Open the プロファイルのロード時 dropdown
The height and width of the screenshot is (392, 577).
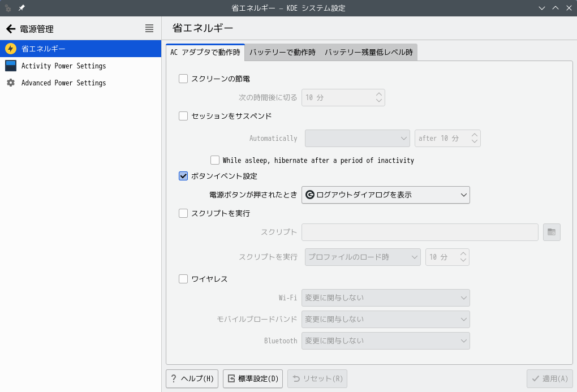363,257
